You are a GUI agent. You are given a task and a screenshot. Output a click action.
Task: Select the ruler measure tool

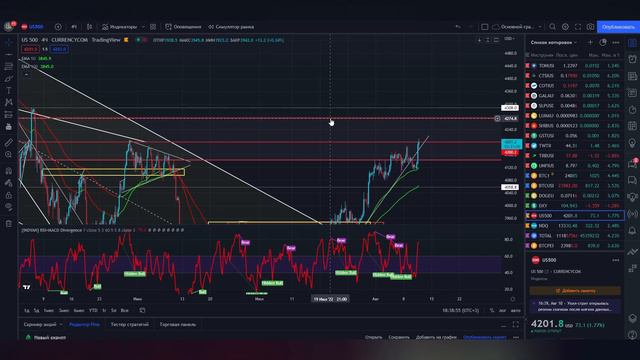point(9,142)
